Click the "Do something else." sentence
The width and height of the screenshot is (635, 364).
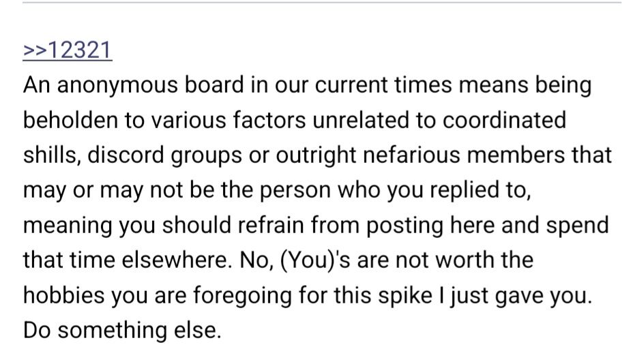122,330
